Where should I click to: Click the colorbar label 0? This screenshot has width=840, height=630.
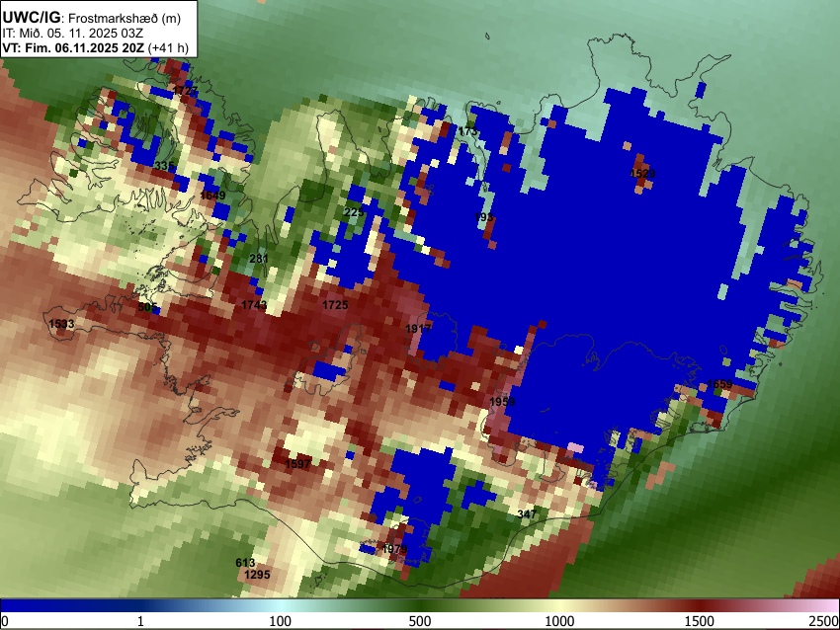tap(5, 621)
